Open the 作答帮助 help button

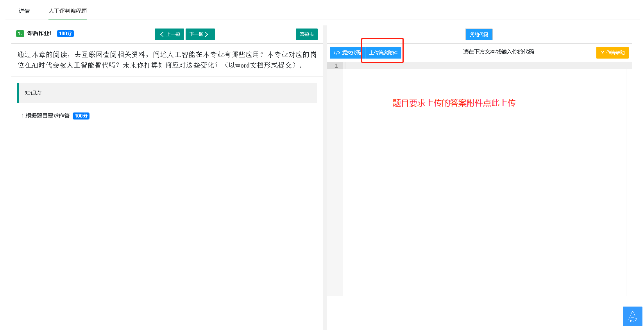tap(612, 53)
